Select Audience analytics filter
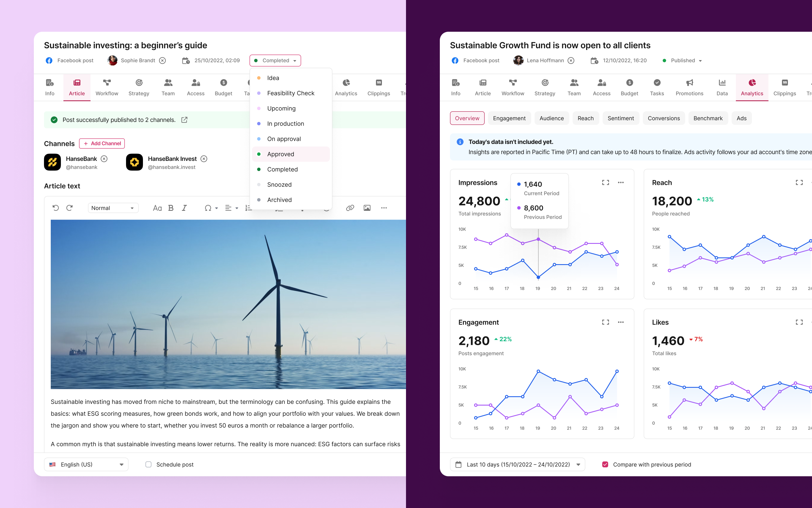Image resolution: width=812 pixels, height=508 pixels. (x=551, y=118)
